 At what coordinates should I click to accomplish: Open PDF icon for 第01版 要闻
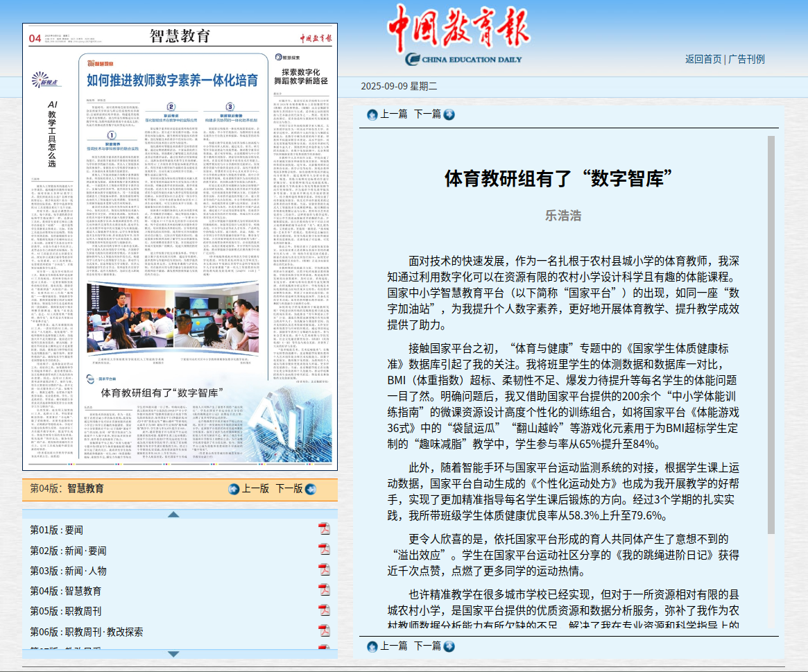tap(324, 530)
